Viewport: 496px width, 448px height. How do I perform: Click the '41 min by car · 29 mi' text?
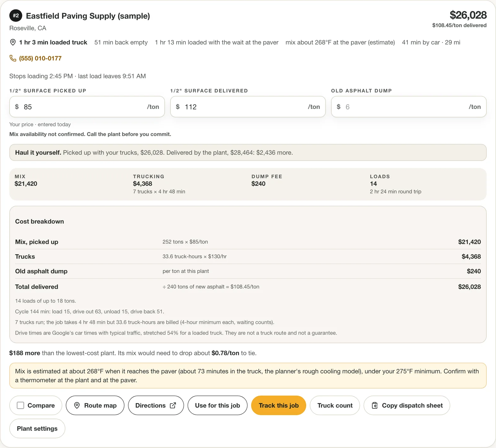coord(431,42)
